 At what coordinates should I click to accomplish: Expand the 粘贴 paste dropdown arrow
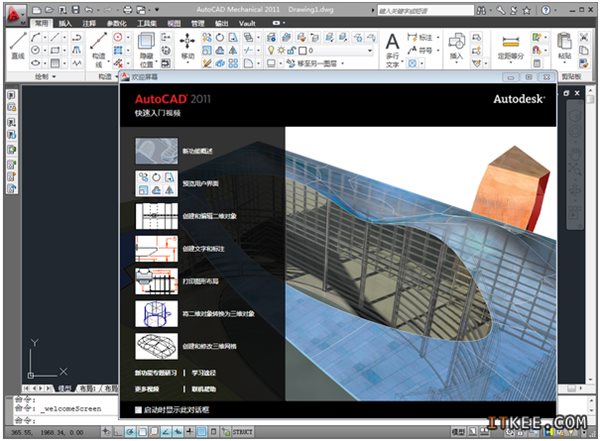[564, 61]
